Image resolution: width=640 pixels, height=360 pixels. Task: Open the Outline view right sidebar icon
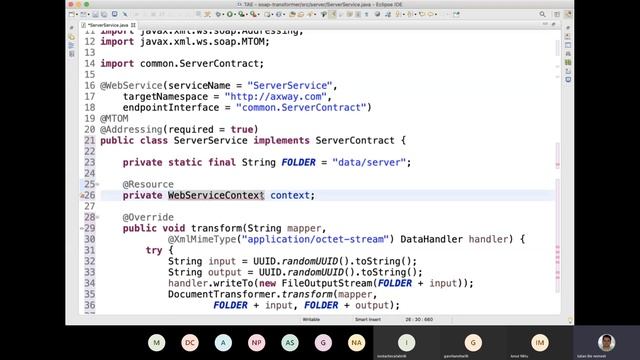point(568,37)
